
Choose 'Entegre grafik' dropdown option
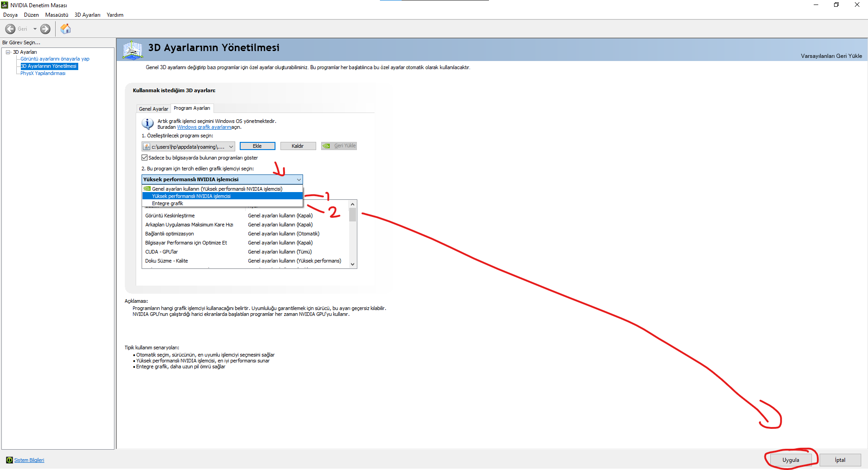(222, 203)
